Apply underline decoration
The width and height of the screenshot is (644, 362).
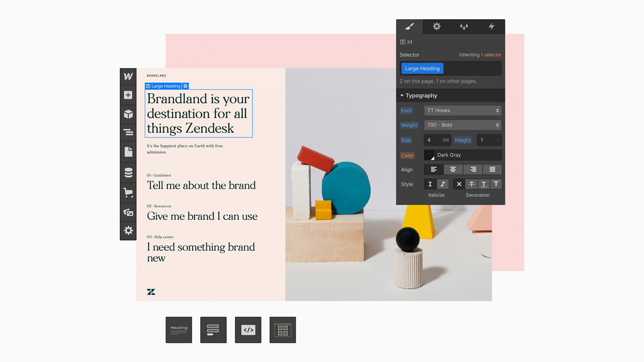pyautogui.click(x=484, y=184)
